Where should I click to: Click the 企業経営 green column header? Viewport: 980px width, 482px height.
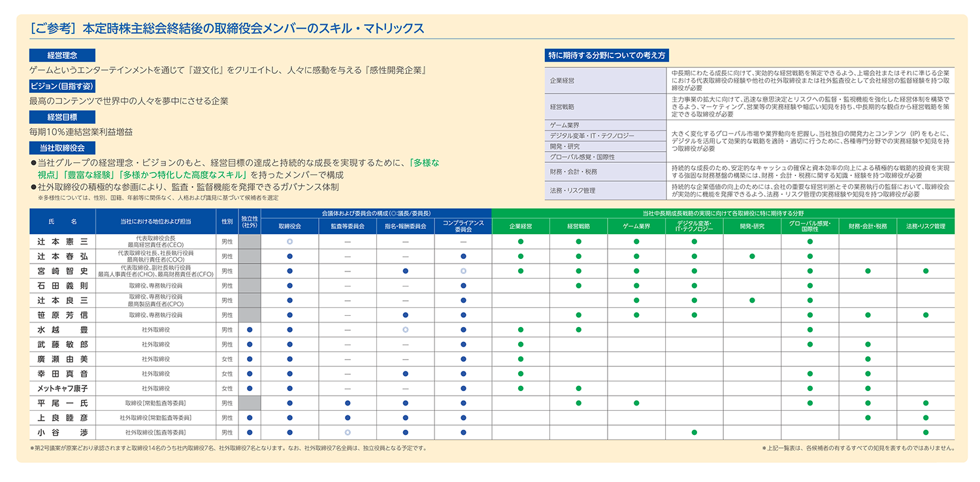click(520, 226)
